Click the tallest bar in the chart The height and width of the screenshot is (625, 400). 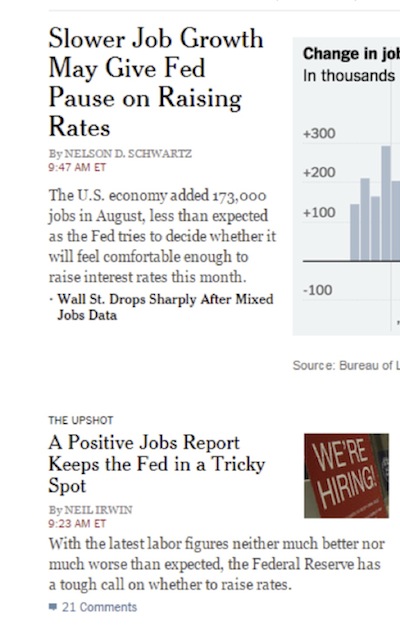click(386, 203)
